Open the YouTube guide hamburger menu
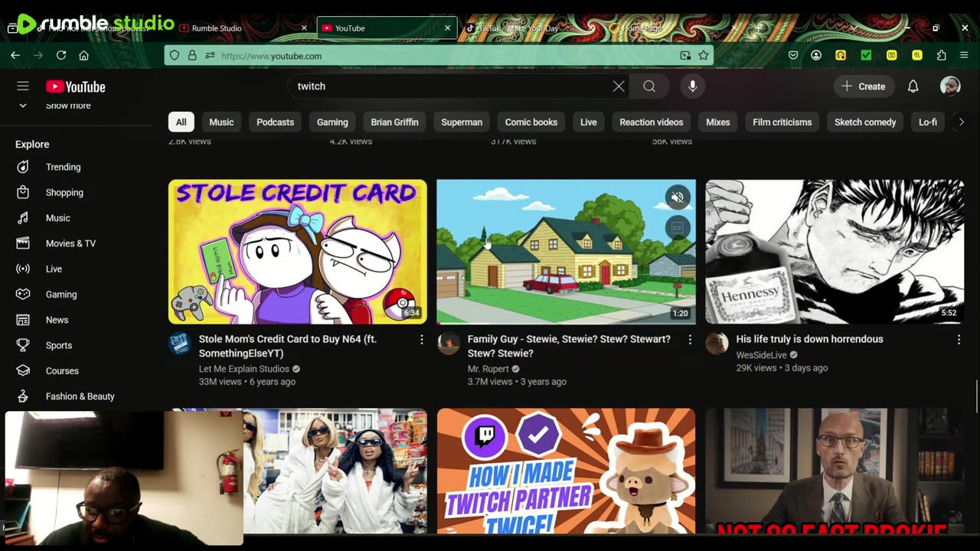The width and height of the screenshot is (980, 551). click(23, 86)
